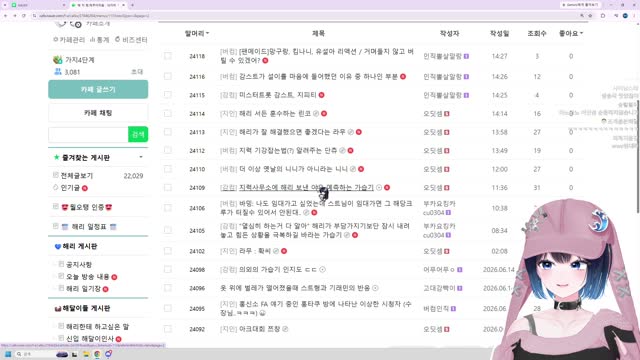This screenshot has height=360, width=640.
Task: Tick the checkbox for post 24118
Action: [168, 56]
